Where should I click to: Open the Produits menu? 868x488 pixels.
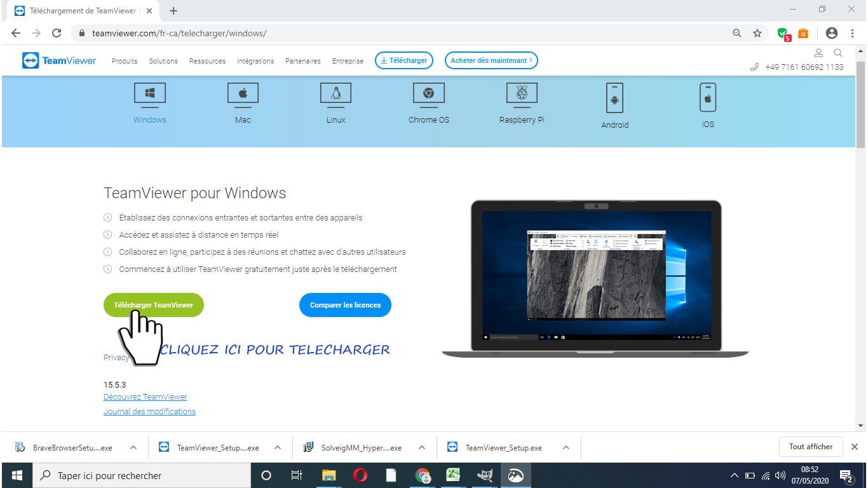pyautogui.click(x=125, y=61)
